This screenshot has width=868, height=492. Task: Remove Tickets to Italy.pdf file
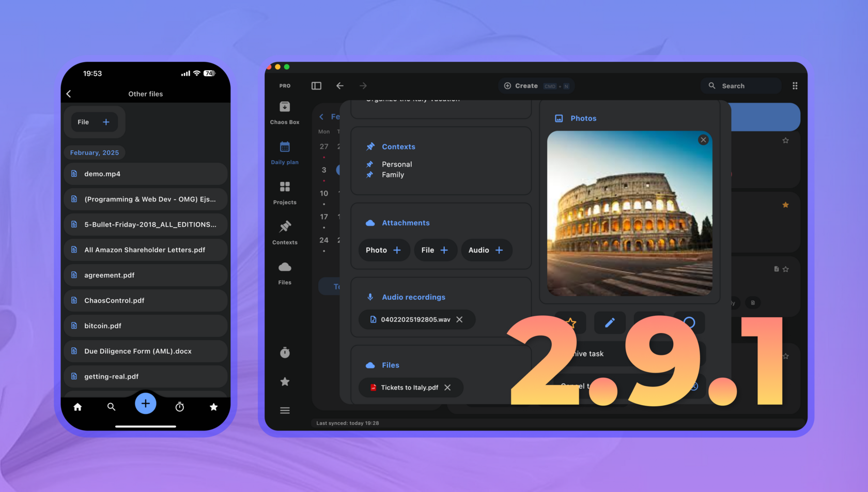(447, 388)
